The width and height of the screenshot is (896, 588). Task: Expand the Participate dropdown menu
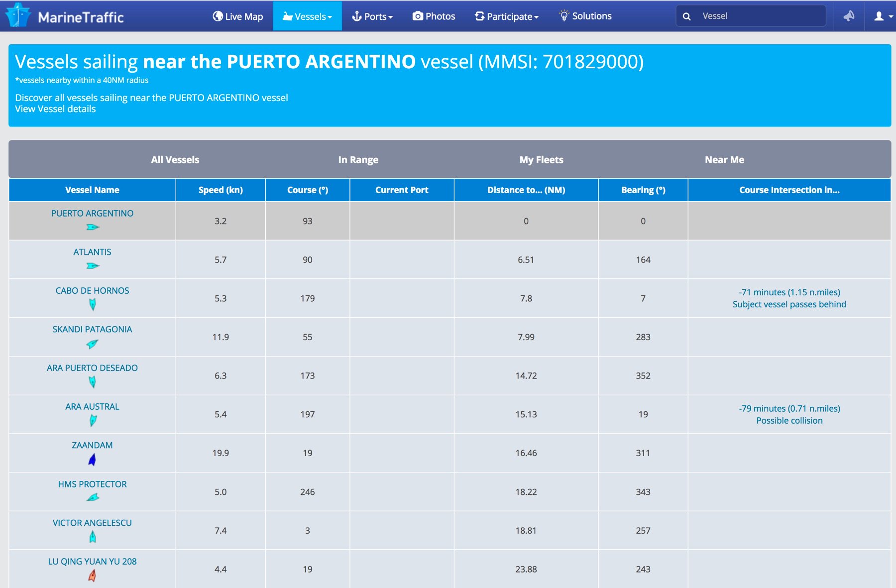click(x=506, y=16)
